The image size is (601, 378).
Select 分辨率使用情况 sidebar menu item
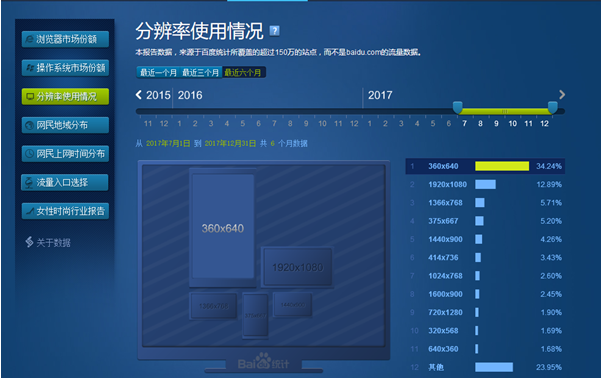65,97
